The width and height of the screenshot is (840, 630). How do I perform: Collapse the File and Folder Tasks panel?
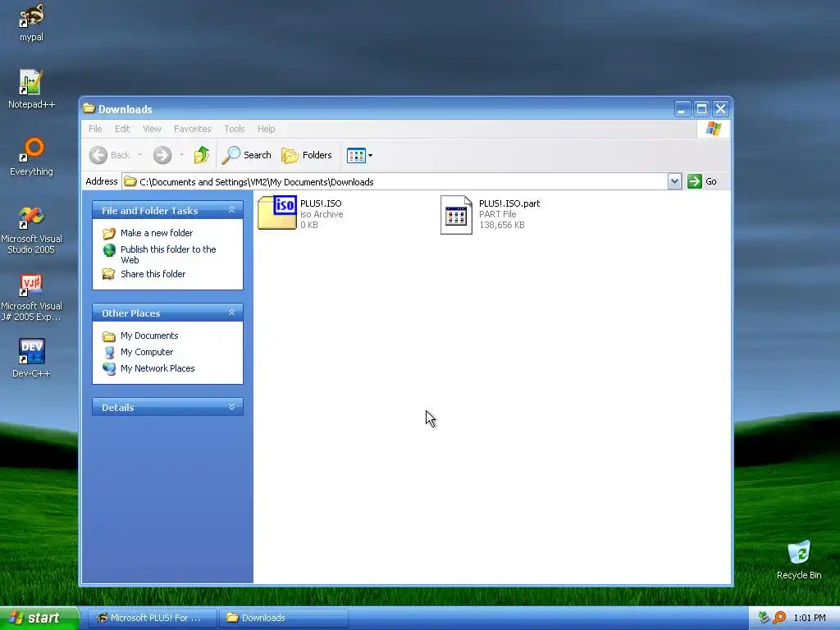point(231,210)
